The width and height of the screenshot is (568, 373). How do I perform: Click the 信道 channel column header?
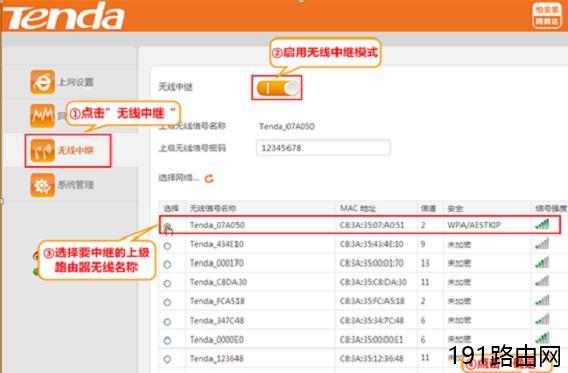pyautogui.click(x=428, y=208)
